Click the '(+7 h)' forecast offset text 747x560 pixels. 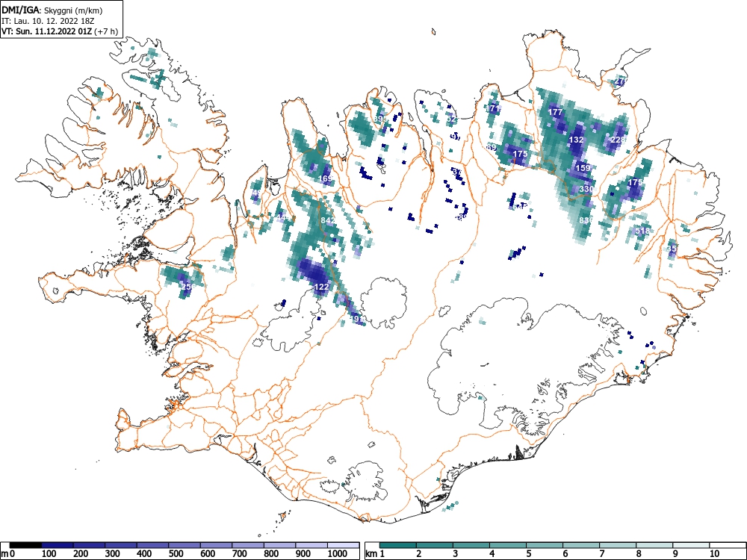coord(106,31)
